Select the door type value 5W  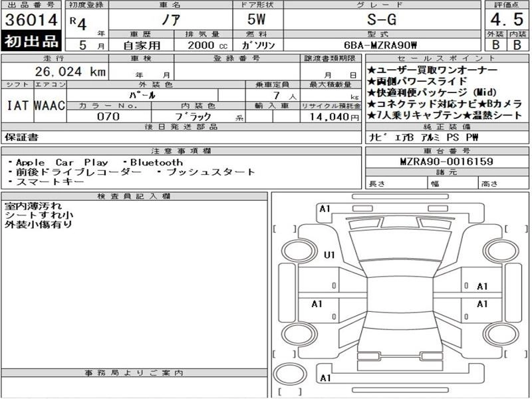(256, 19)
